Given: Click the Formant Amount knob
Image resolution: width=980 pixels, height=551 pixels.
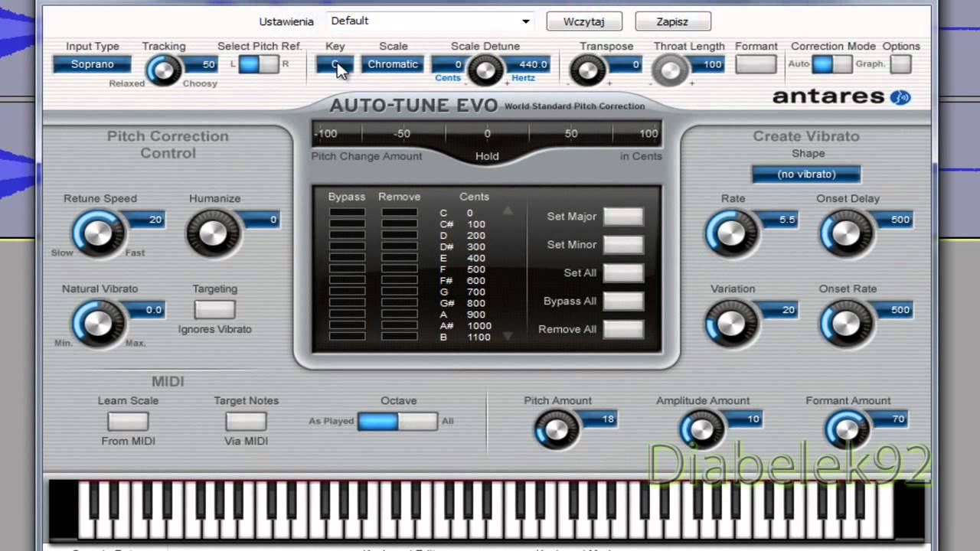Looking at the screenshot, I should (847, 430).
